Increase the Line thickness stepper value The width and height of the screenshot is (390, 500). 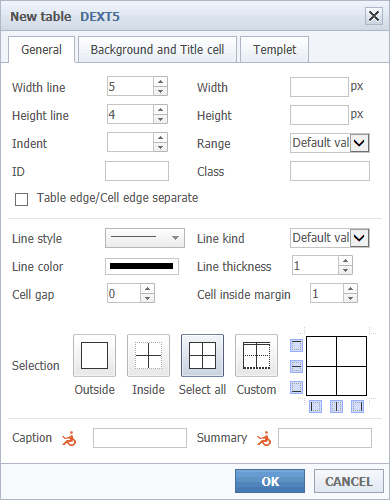click(x=345, y=261)
